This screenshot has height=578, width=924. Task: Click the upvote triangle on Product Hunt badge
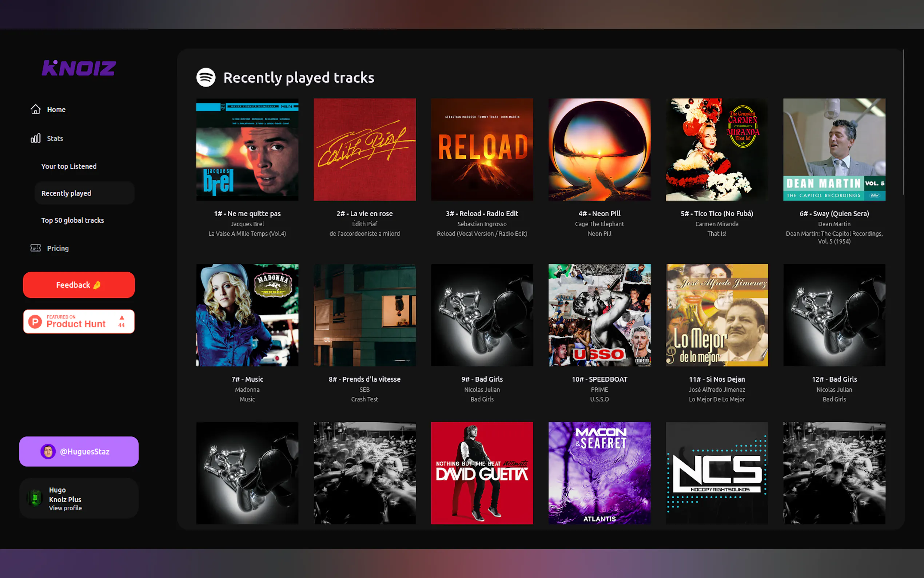coord(122,318)
